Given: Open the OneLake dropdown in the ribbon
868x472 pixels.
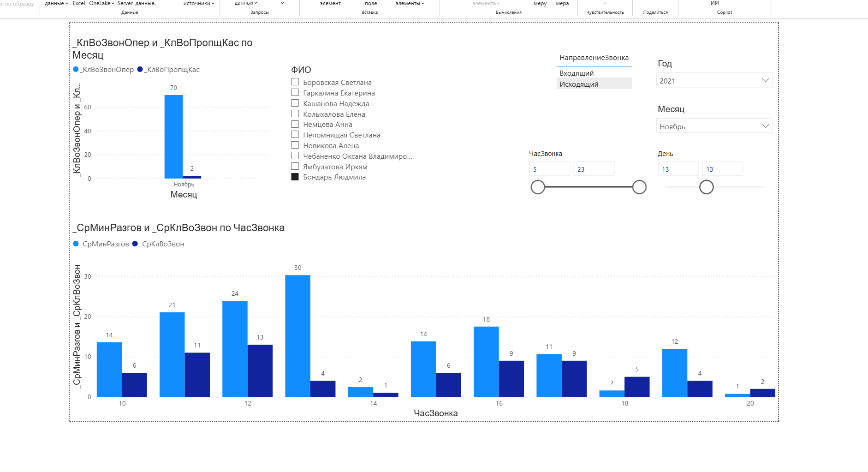Looking at the screenshot, I should pos(101,3).
